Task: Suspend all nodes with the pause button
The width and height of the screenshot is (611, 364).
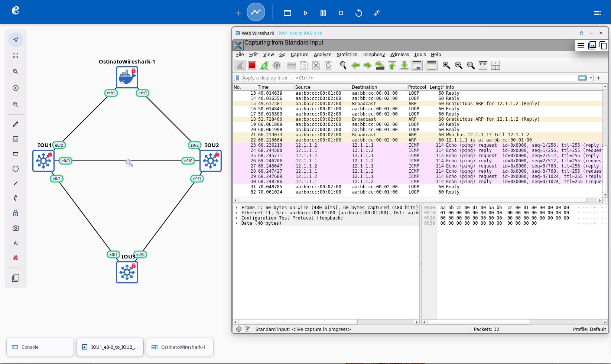Action: tap(323, 13)
